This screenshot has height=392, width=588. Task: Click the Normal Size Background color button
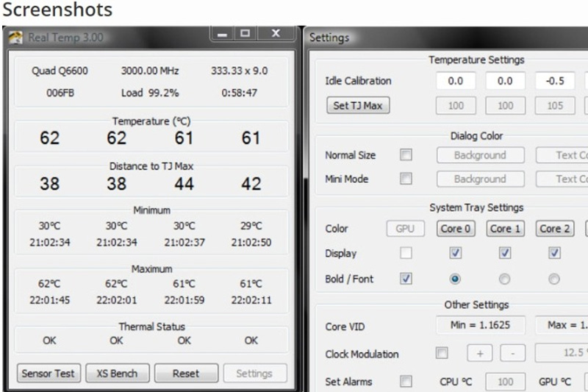pyautogui.click(x=481, y=155)
